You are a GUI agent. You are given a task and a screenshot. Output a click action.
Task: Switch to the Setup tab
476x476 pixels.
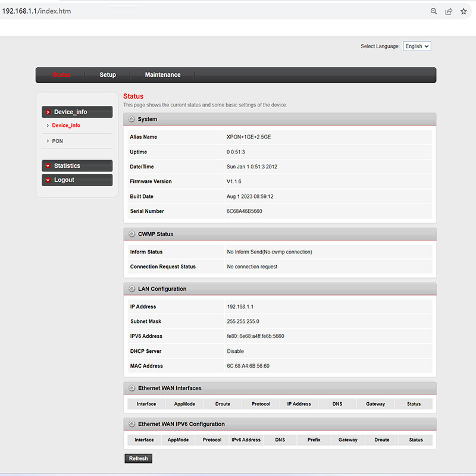[x=108, y=75]
